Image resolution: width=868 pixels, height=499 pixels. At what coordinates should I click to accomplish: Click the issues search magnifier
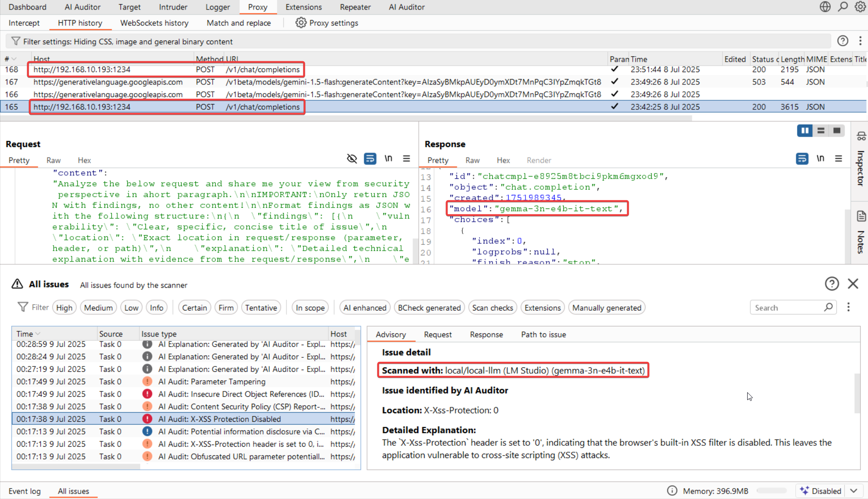click(x=828, y=307)
